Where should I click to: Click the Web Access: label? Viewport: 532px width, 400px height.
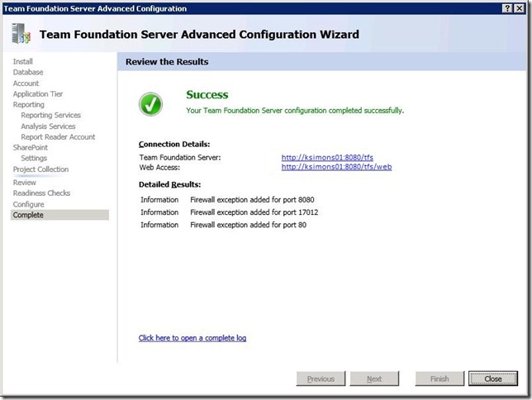click(159, 168)
